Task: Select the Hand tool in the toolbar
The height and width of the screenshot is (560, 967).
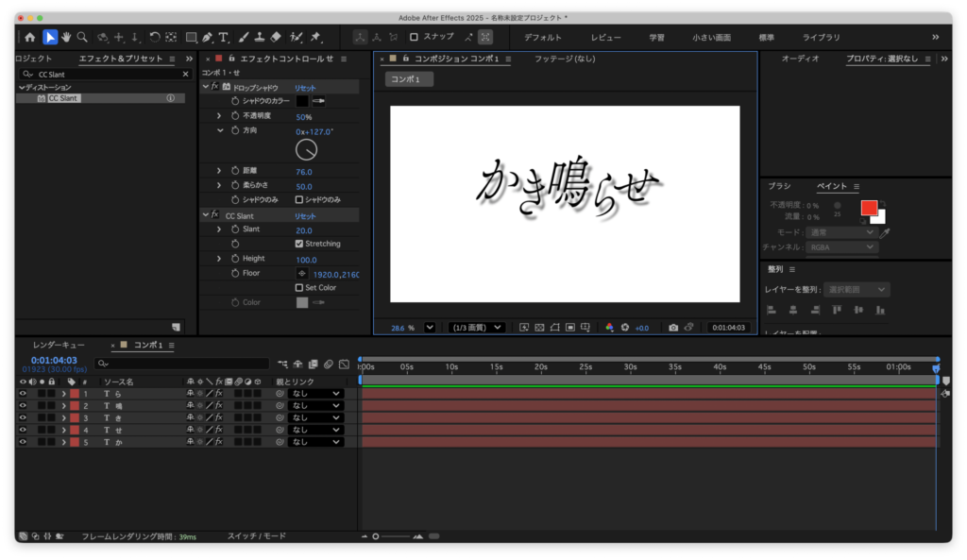Action: (x=66, y=37)
